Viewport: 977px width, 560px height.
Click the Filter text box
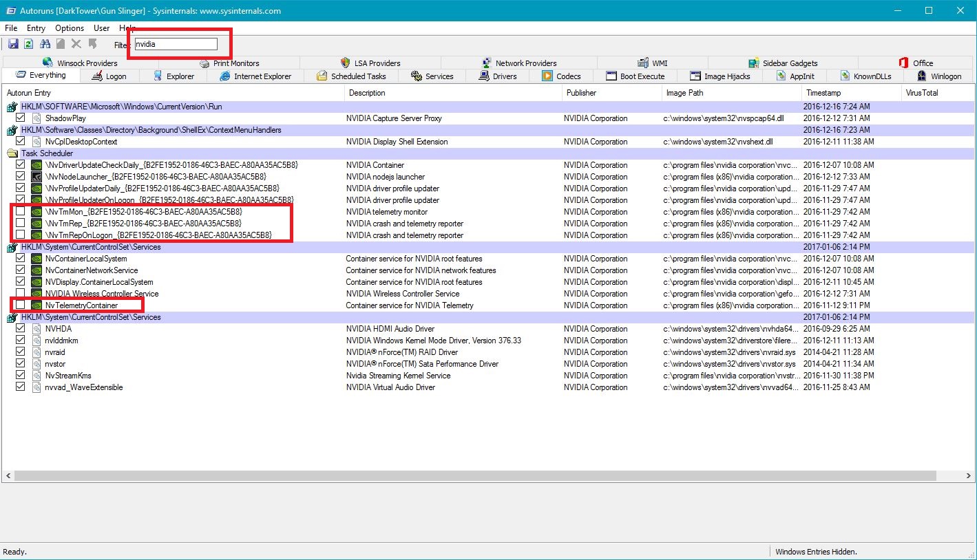176,44
